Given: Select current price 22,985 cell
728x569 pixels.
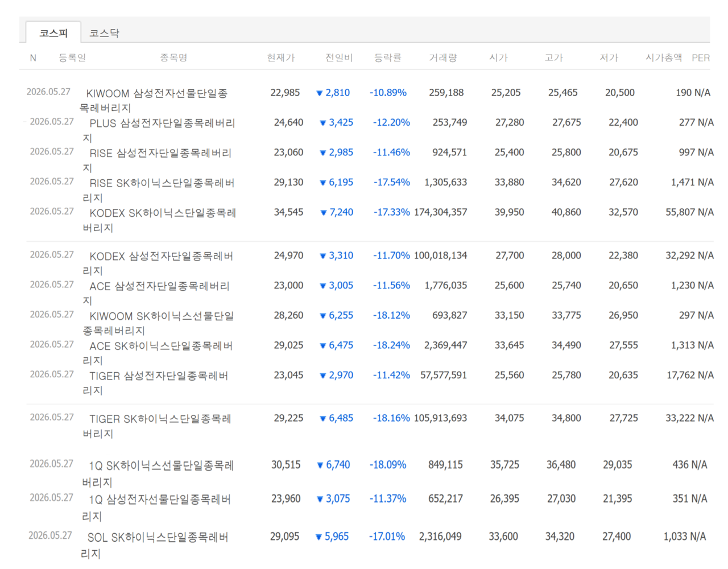Looking at the screenshot, I should pyautogui.click(x=285, y=93).
